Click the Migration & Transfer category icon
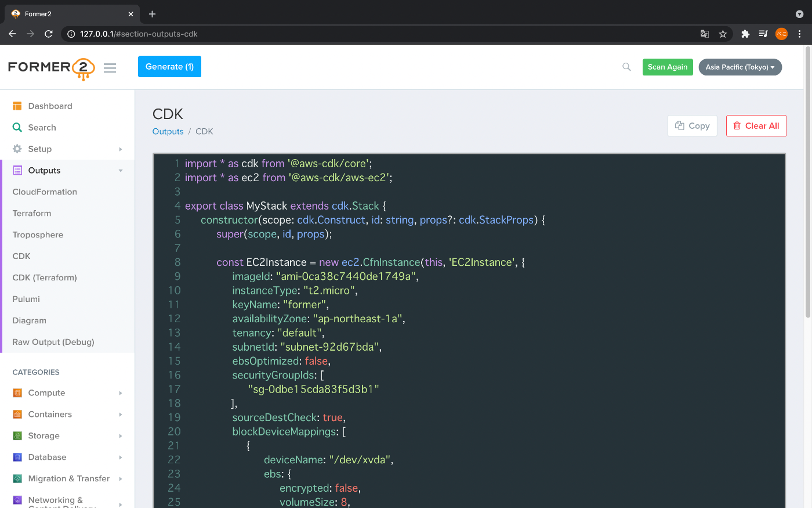Image resolution: width=812 pixels, height=508 pixels. point(17,479)
